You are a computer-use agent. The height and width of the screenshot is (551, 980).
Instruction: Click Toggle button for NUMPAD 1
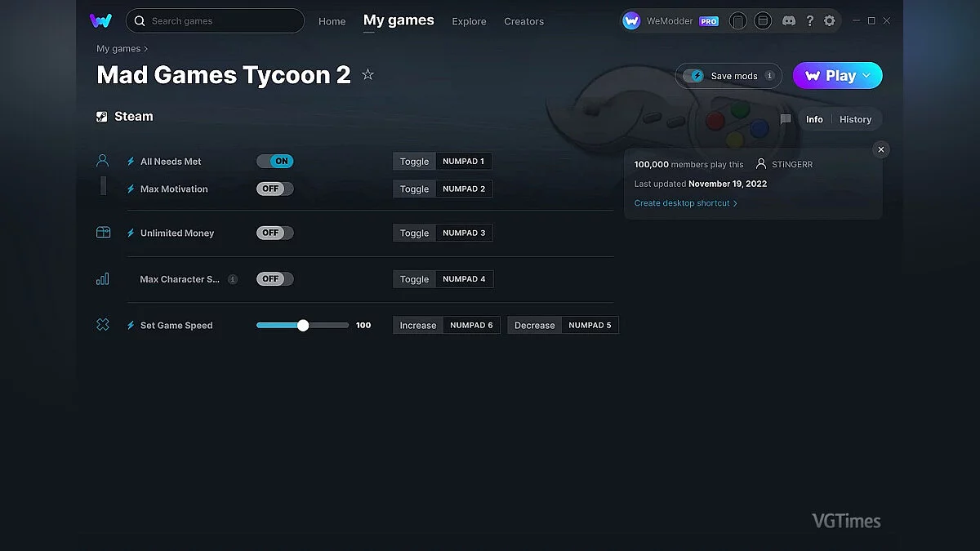click(414, 162)
